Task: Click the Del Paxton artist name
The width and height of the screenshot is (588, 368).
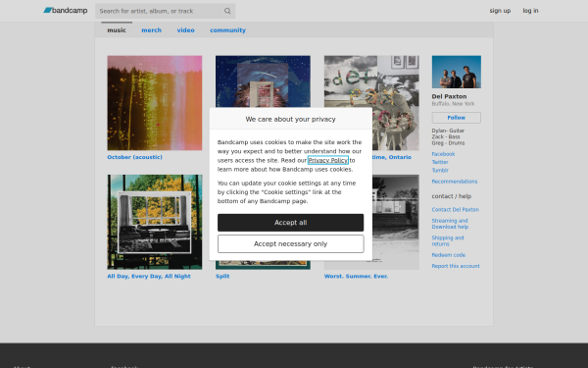Action: pyautogui.click(x=449, y=96)
